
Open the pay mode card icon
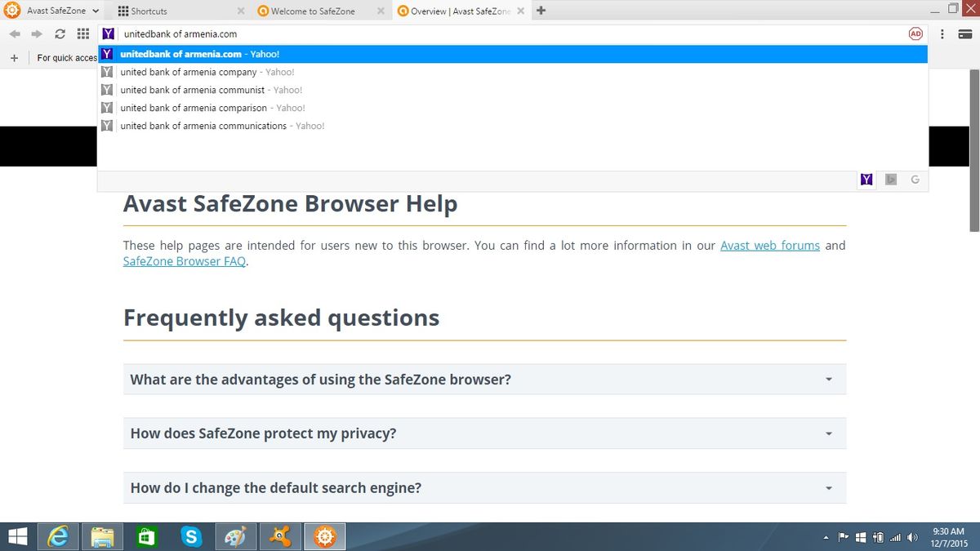(966, 34)
